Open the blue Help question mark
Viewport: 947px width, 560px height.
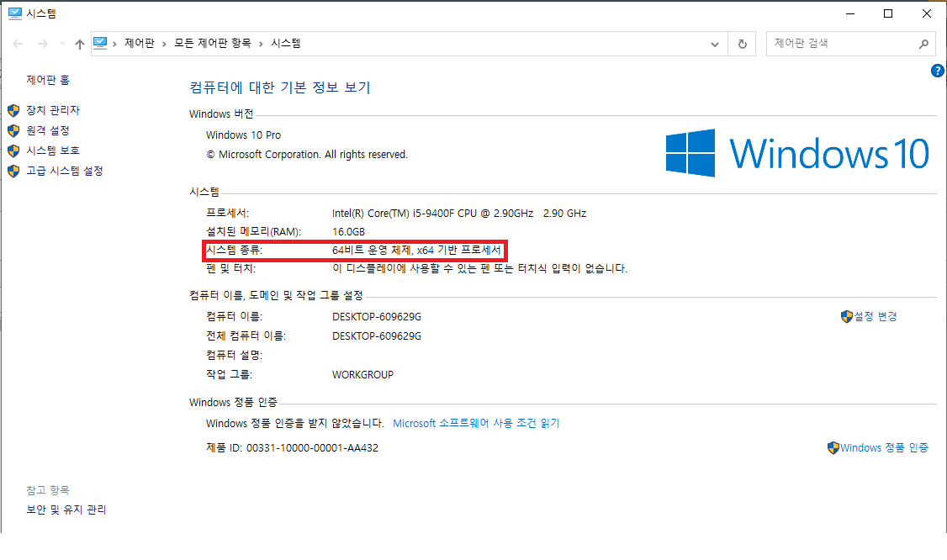coord(938,71)
